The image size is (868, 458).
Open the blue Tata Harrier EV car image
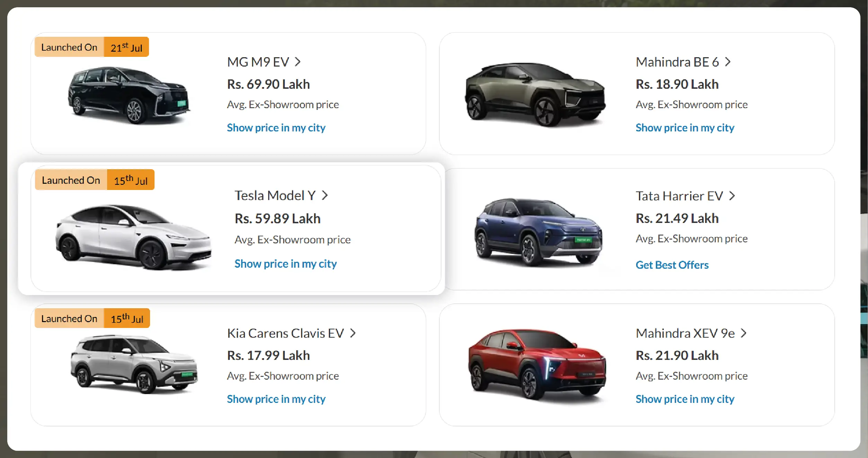pos(538,232)
